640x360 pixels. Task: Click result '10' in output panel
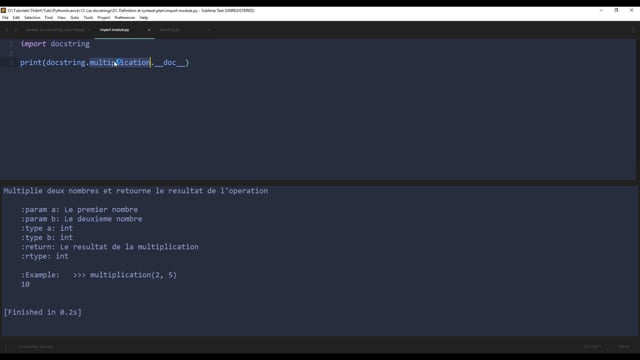(x=25, y=284)
